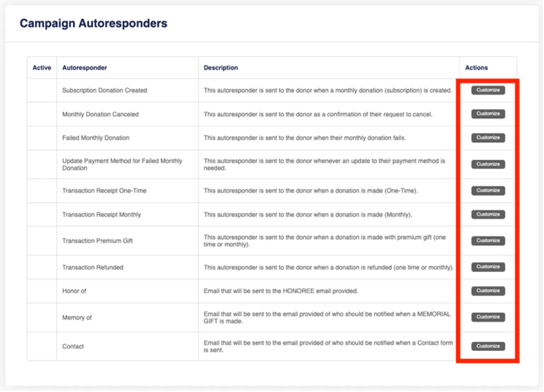Viewport: 544px width, 392px height.
Task: Customize the Subscription Donation Created autoresponder
Action: 488,90
